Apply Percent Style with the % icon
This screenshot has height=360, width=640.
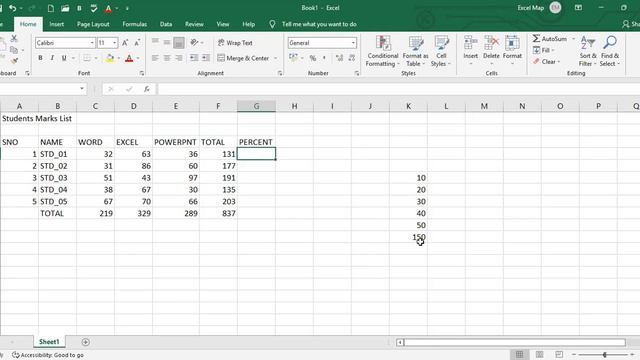pyautogui.click(x=313, y=58)
